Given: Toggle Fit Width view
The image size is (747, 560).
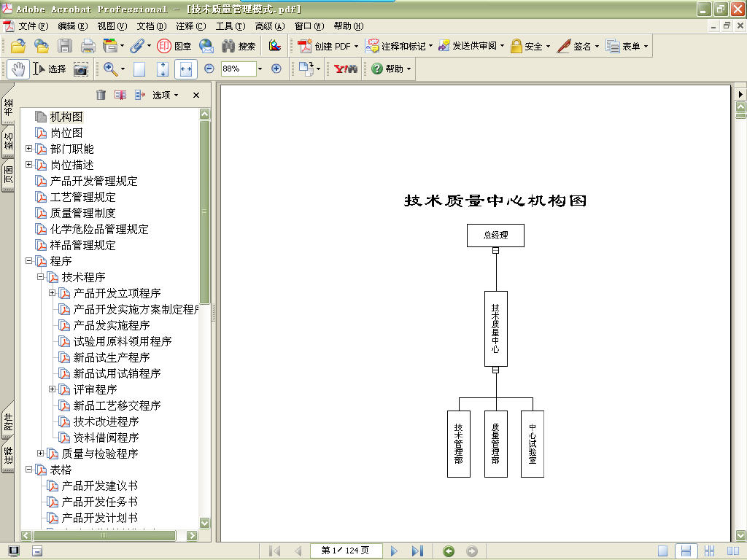Looking at the screenshot, I should pos(186,69).
